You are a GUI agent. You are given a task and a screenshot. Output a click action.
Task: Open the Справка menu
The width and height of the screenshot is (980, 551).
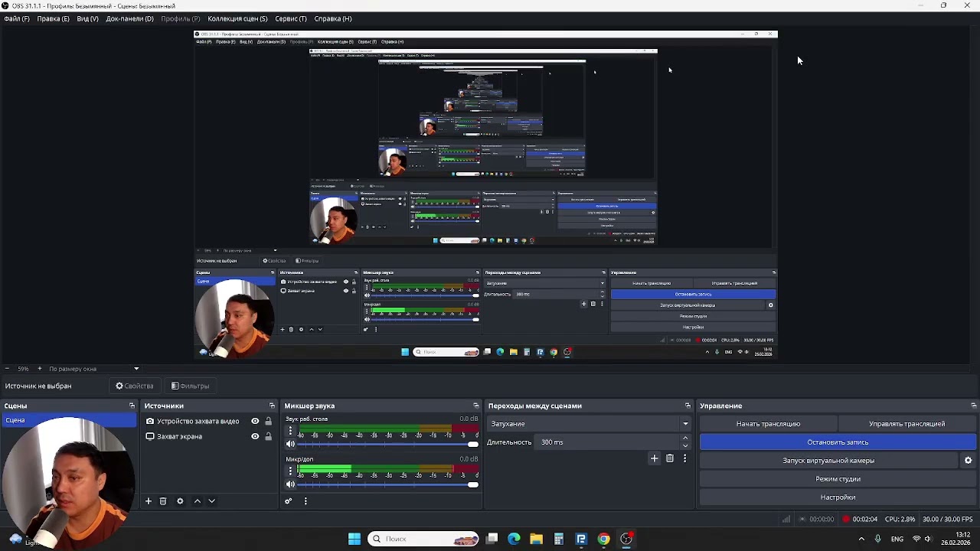[333, 18]
